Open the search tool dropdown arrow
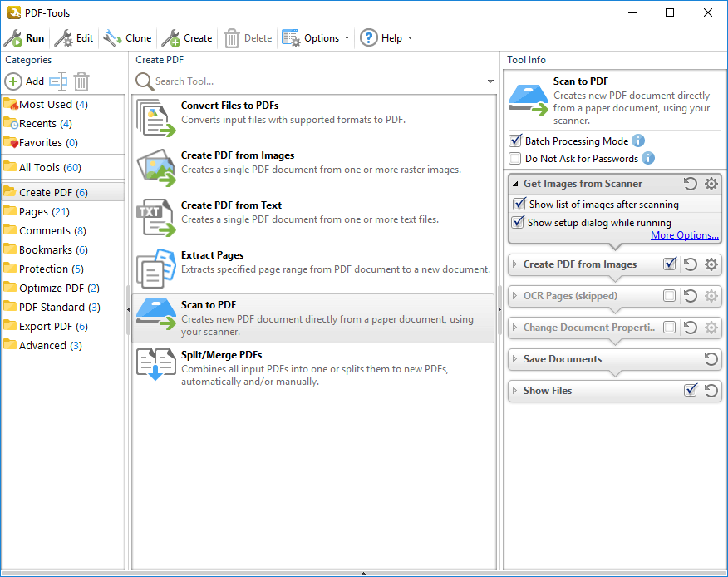 pos(491,81)
